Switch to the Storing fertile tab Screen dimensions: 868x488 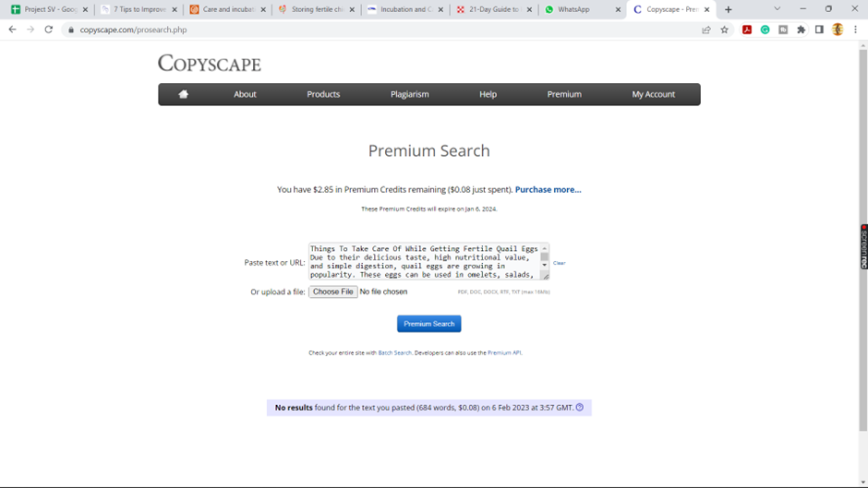point(316,9)
